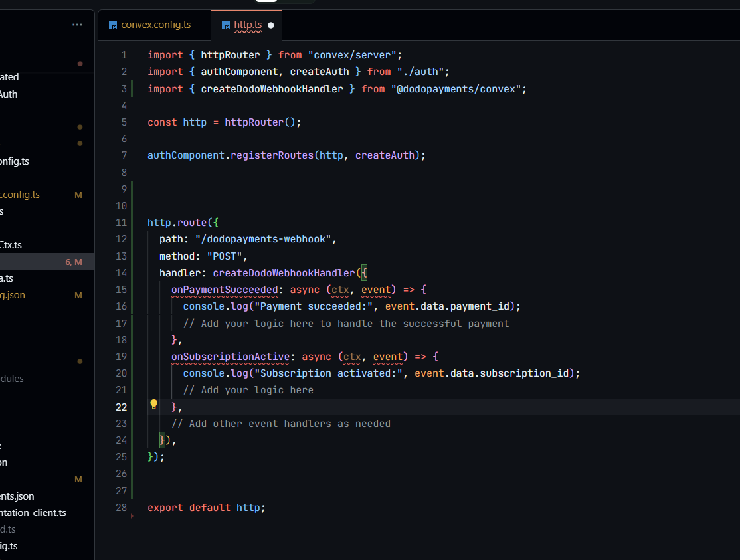The width and height of the screenshot is (740, 560).
Task: Open the modified file ending in g.json
Action: 13,295
